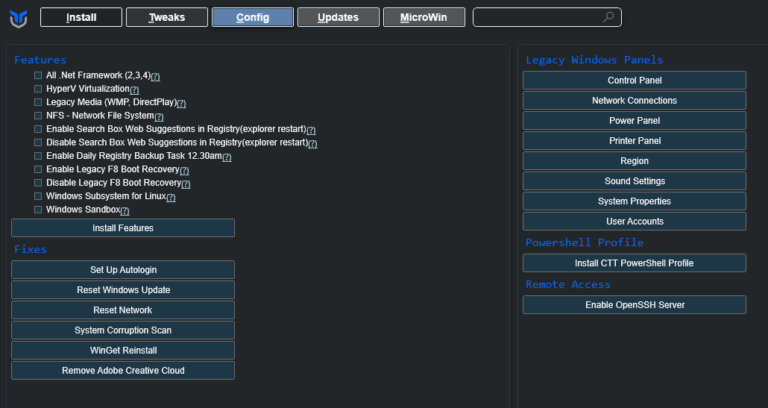
Task: Check Disable Search Box Web Suggestions checkbox
Action: 38,143
